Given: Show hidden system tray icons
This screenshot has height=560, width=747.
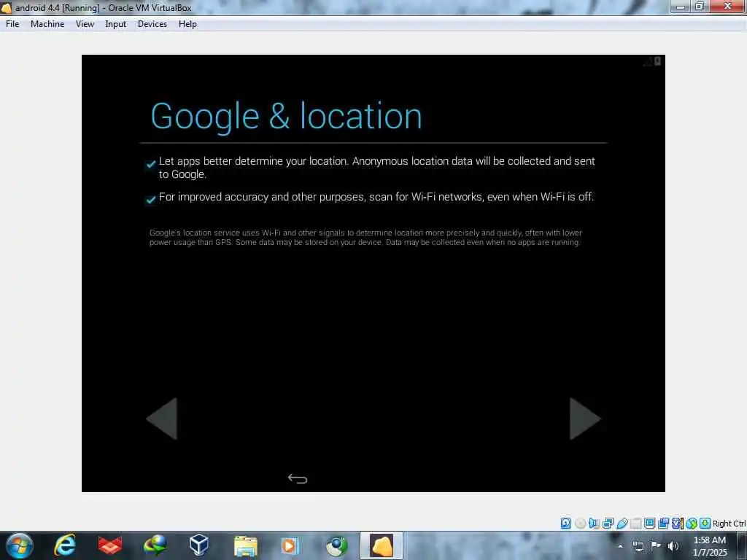Looking at the screenshot, I should pyautogui.click(x=620, y=546).
